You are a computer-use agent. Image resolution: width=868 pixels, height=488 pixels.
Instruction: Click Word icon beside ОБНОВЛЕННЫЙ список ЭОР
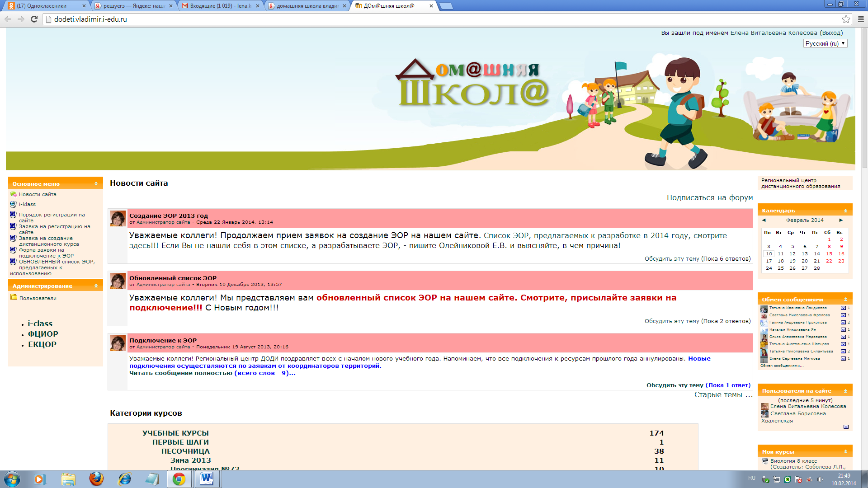(13, 262)
